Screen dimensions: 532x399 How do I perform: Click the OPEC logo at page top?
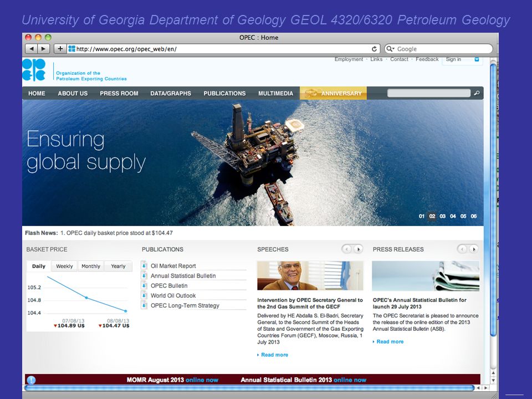pyautogui.click(x=34, y=70)
